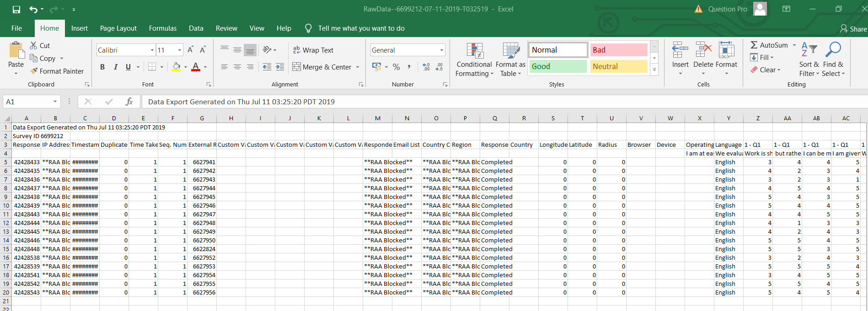
Task: Click the Increase Font Size icon
Action: (190, 50)
